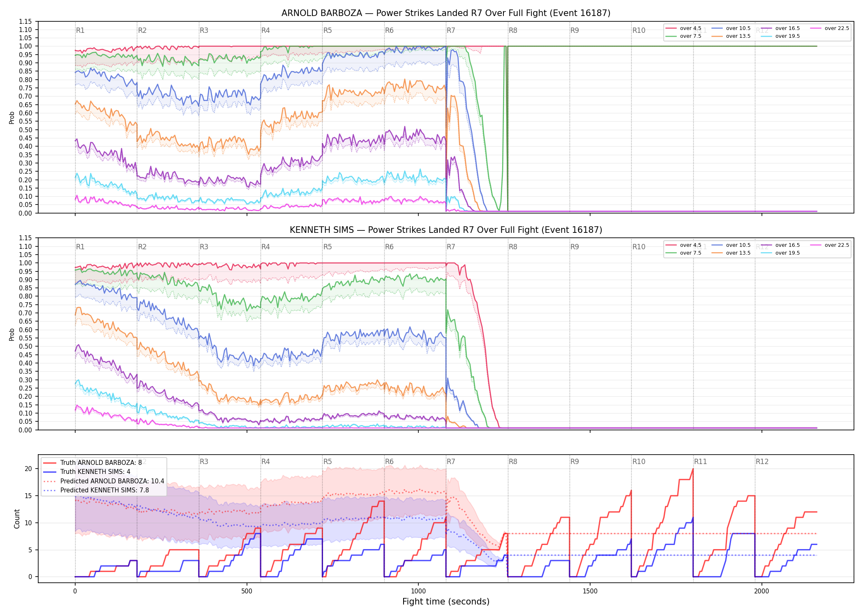
Task: Click 'over 19.5' legend entry in Kenneth Sims chart
Action: 780,253
